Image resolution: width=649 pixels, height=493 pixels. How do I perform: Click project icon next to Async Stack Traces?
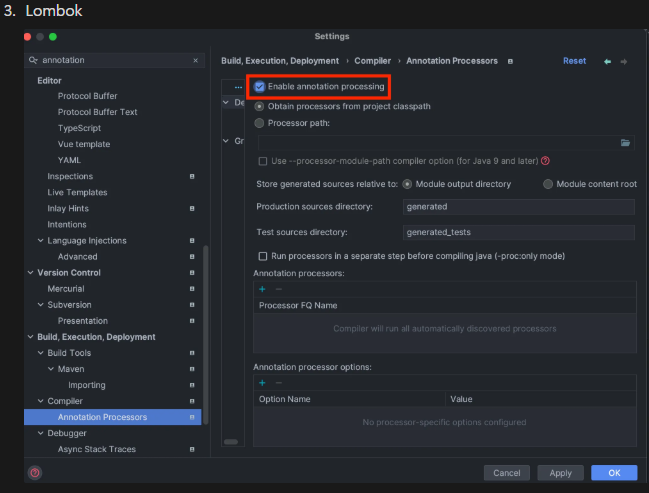pos(192,449)
